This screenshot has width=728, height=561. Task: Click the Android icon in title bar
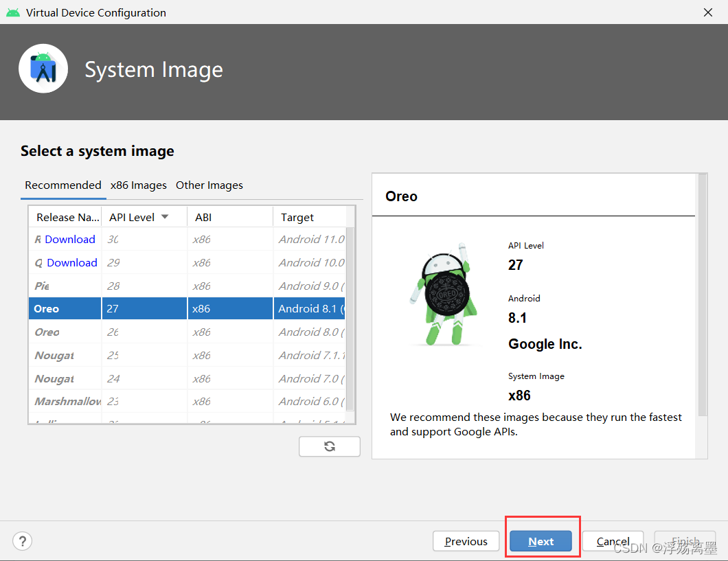13,12
